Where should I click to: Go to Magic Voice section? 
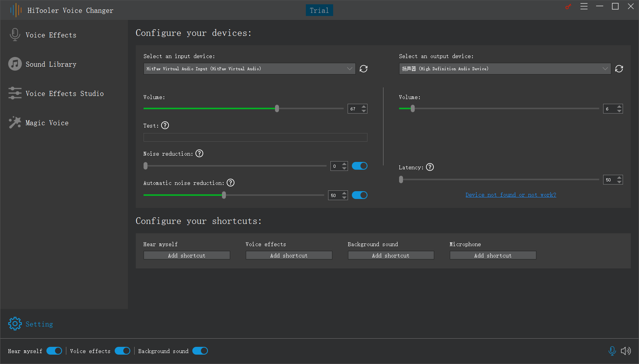coord(47,123)
